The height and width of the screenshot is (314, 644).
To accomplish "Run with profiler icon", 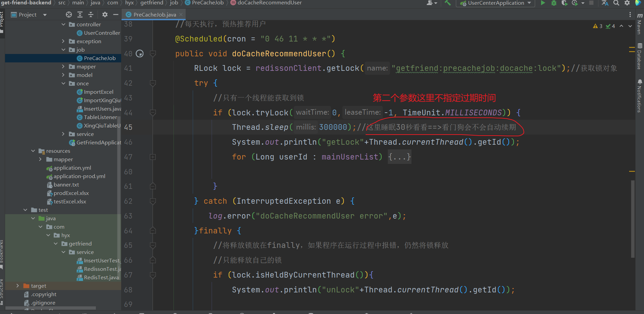I will point(574,3).
